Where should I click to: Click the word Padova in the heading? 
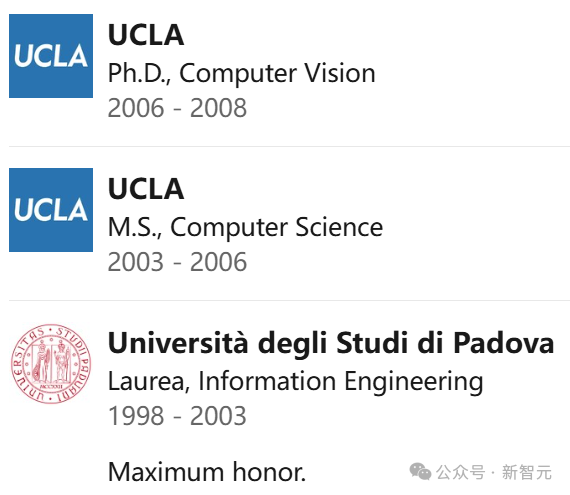(503, 343)
